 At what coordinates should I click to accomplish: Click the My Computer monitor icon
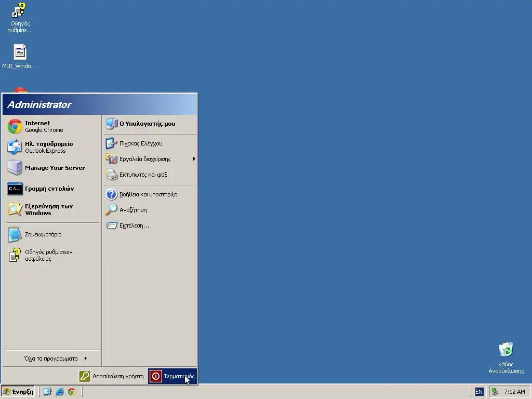[111, 124]
